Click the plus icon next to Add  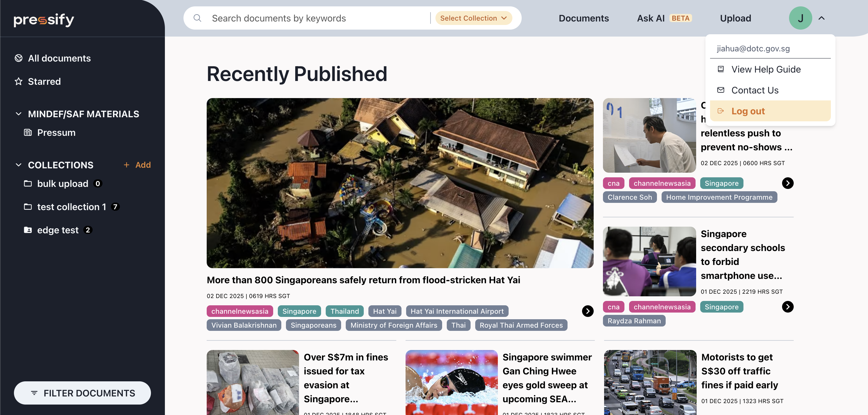point(127,165)
